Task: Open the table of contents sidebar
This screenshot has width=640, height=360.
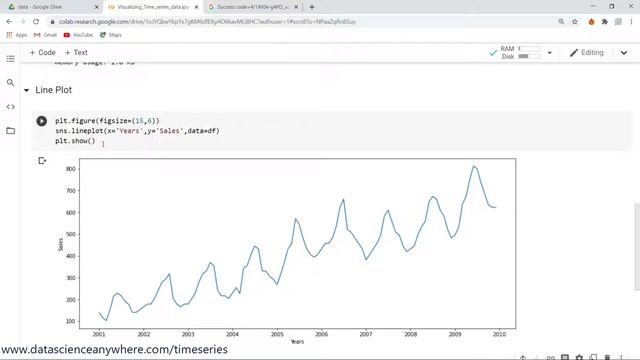Action: point(11,59)
